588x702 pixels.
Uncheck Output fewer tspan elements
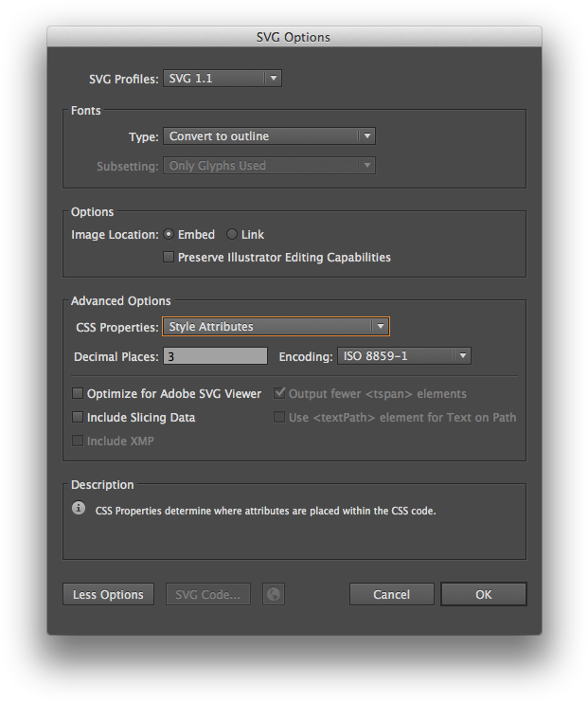279,393
